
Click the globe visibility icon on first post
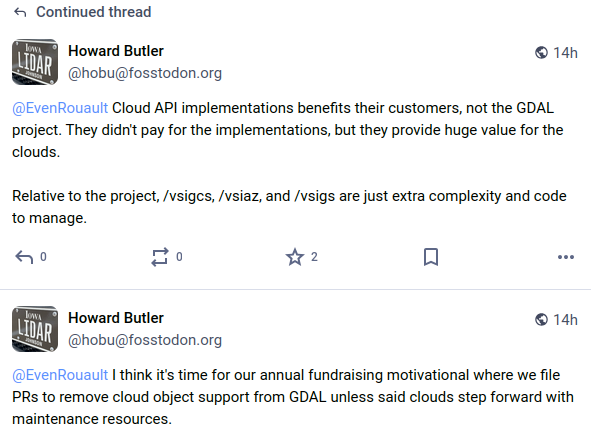click(x=541, y=53)
